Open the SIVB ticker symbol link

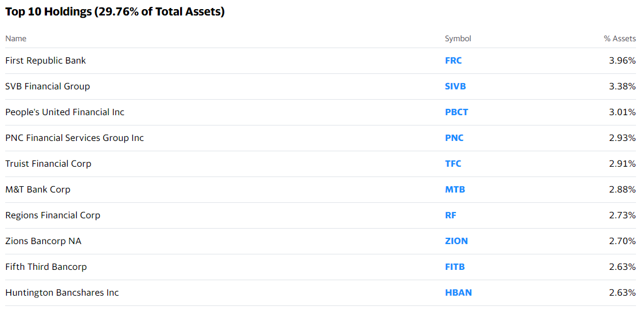pyautogui.click(x=455, y=87)
